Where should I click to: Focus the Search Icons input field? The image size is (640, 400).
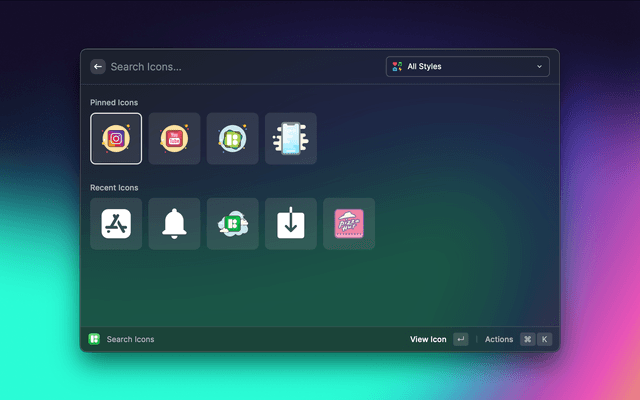pos(240,67)
